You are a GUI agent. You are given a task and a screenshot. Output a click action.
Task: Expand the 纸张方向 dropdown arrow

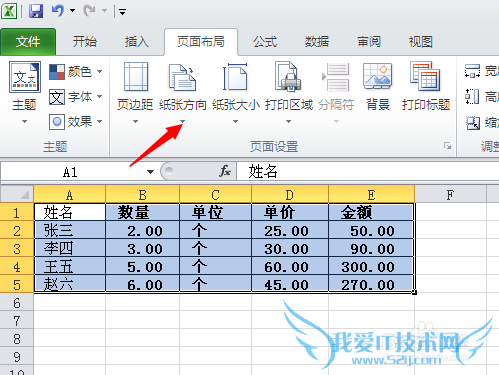click(182, 121)
